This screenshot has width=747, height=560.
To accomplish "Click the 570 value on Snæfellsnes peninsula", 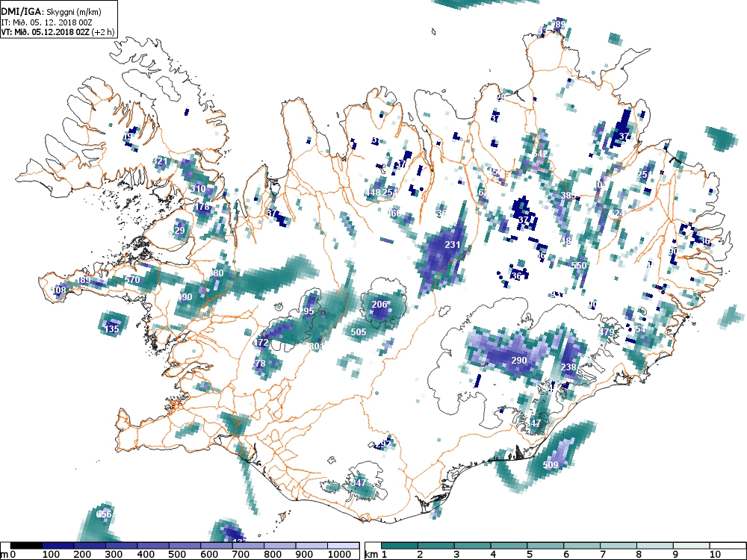I will point(132,279).
